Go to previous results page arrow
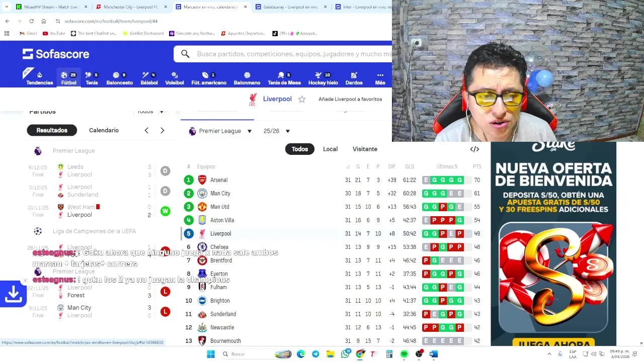The width and height of the screenshot is (644, 362). click(146, 130)
